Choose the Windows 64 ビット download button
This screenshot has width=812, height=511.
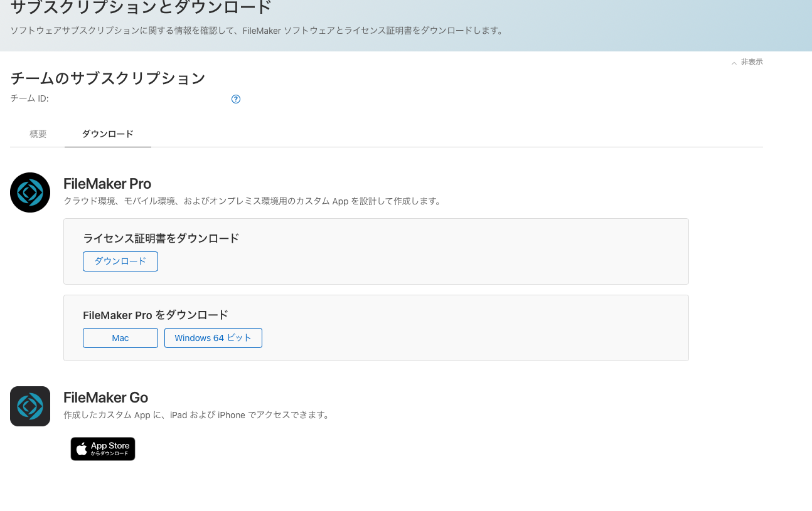pyautogui.click(x=213, y=338)
